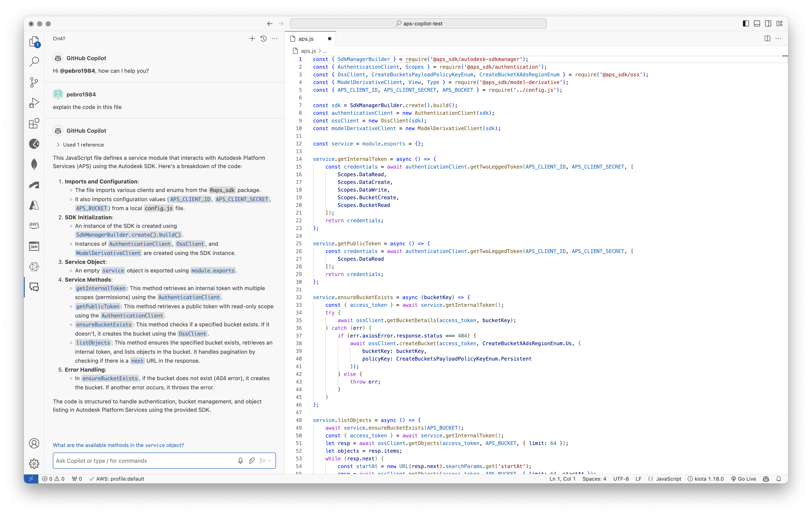
Task: Open editor more actions menu
Action: [x=778, y=38]
